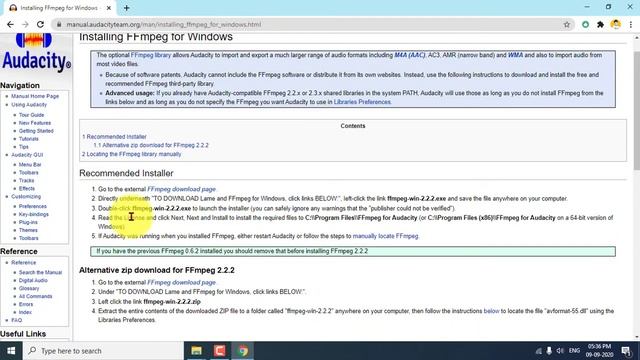This screenshot has height=360, width=640.
Task: Select the Installing FFmpeg for Windows tab
Action: coord(59,8)
